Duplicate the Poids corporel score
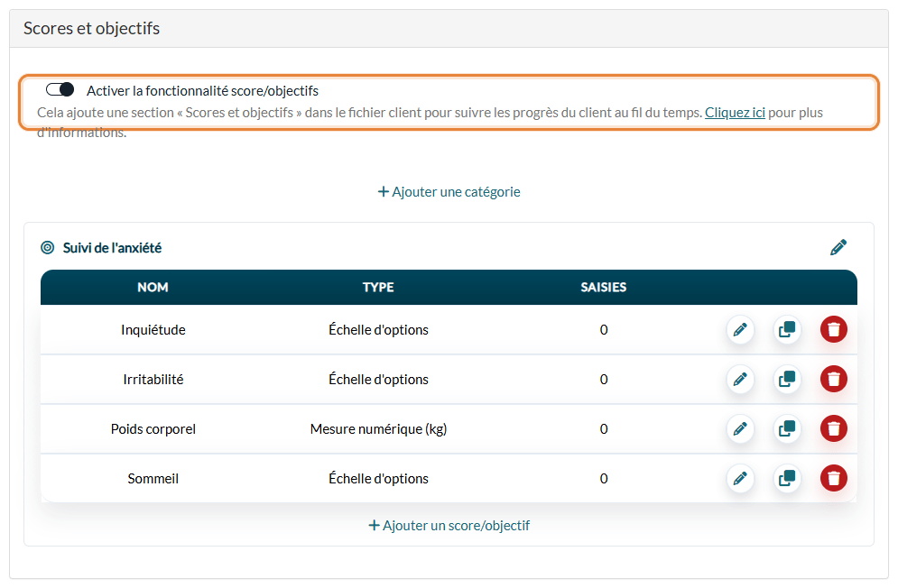The width and height of the screenshot is (898, 588). click(x=787, y=429)
